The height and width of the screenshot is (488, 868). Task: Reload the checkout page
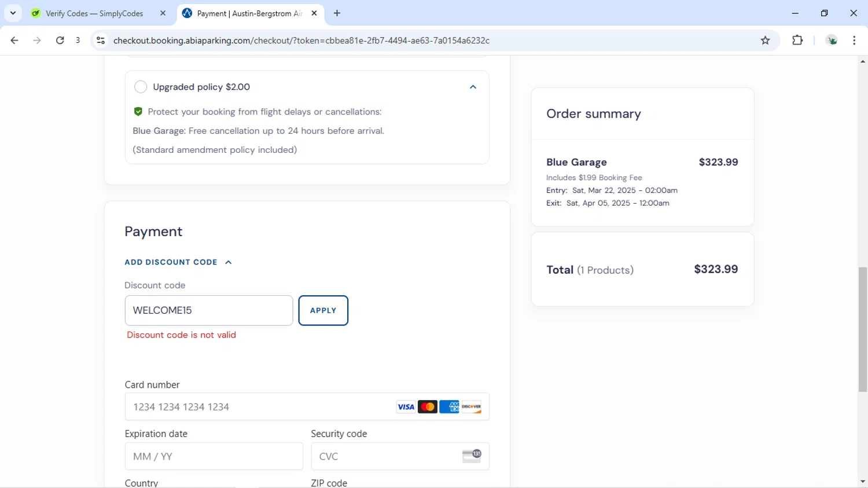(60, 41)
